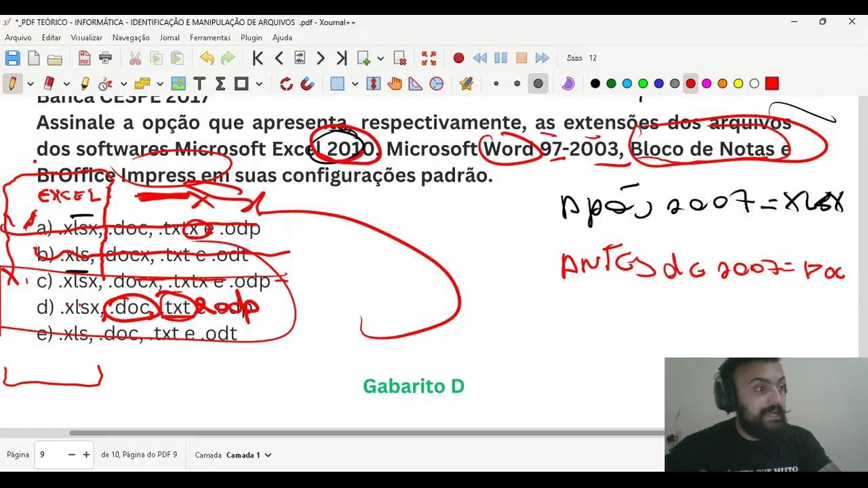Open the Editar menu
Screen dimensions: 868x488
(52, 38)
